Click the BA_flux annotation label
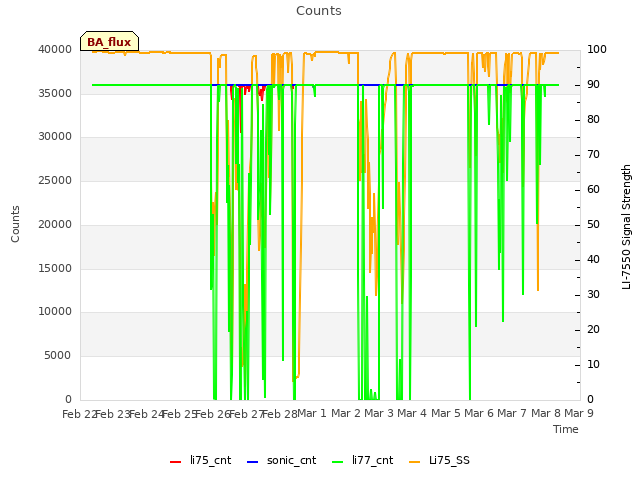This screenshot has width=640, height=480. (109, 42)
